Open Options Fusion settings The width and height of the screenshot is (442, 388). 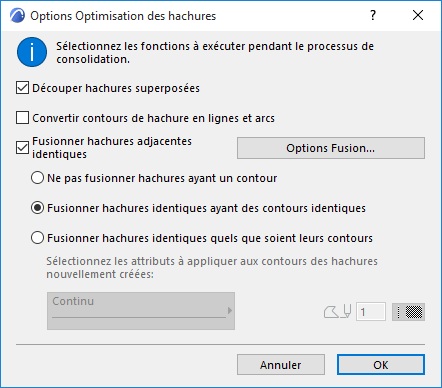[x=331, y=148]
